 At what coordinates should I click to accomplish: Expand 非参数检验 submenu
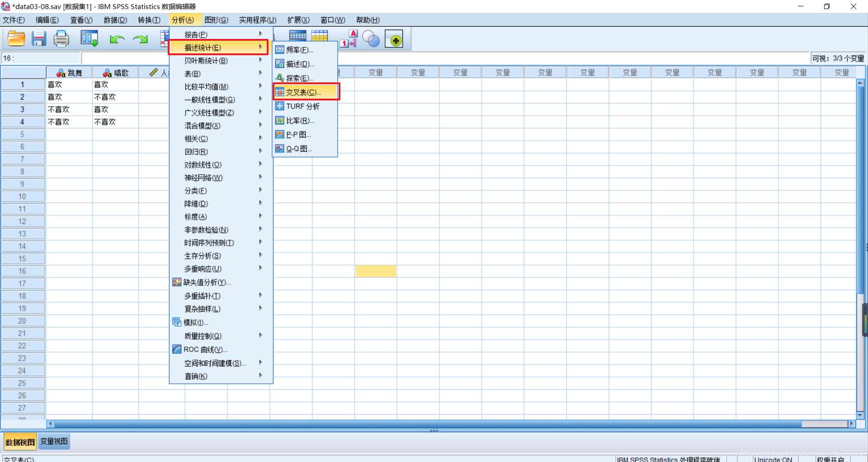[x=221, y=230]
